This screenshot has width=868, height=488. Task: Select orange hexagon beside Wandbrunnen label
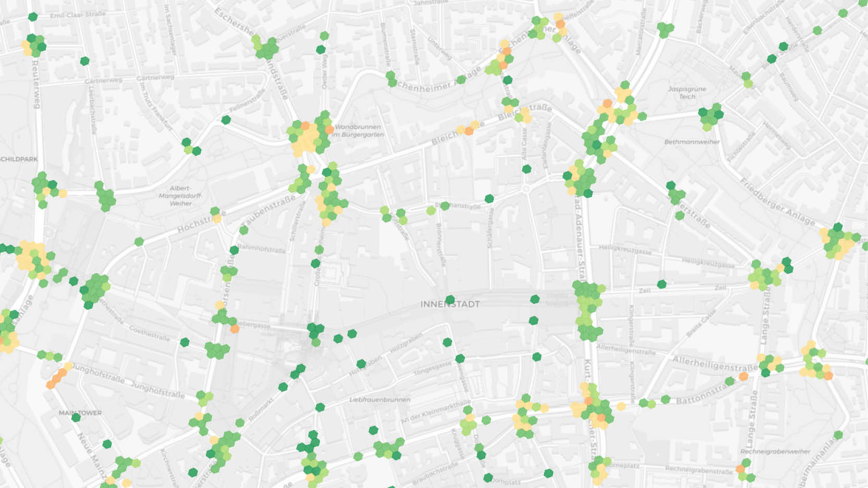coord(329,130)
